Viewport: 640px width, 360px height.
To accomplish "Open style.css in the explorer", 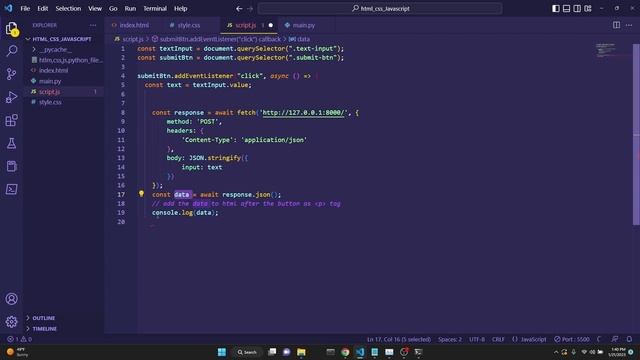I will click(50, 102).
